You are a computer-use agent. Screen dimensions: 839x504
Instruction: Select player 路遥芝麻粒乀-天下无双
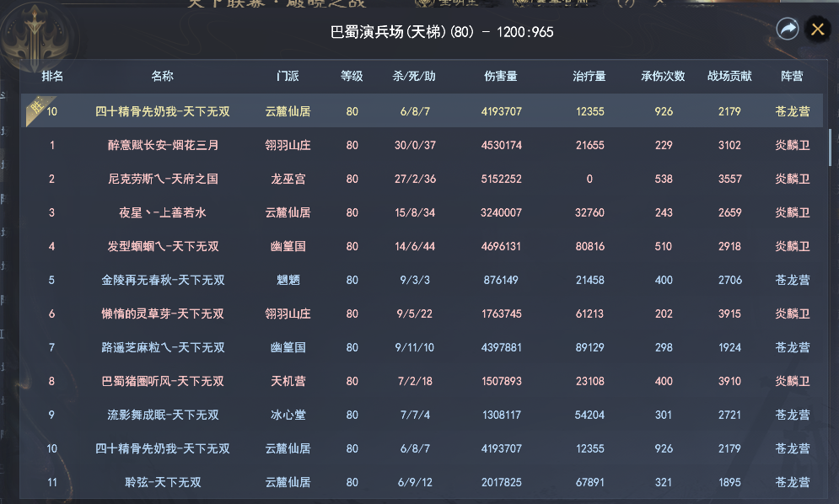pos(164,347)
